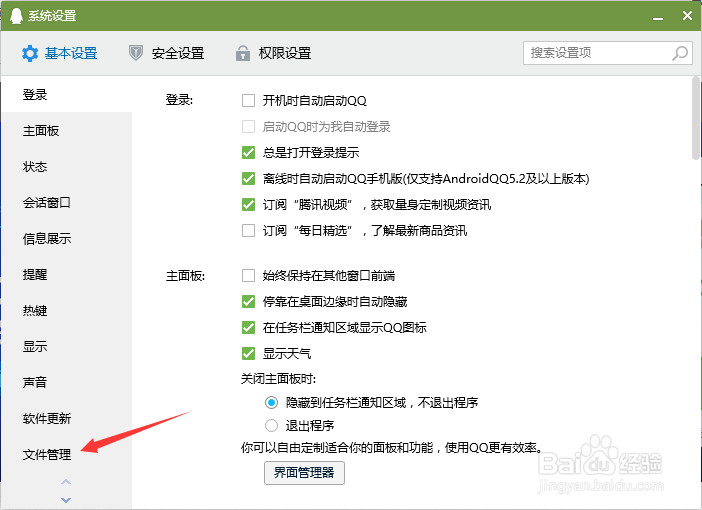Enable 开机时自动启动QQ checkbox
Viewport: 702px width, 510px height.
(x=248, y=100)
